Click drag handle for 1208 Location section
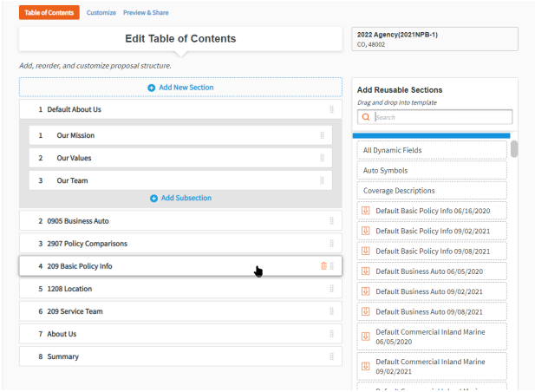 [x=331, y=289]
